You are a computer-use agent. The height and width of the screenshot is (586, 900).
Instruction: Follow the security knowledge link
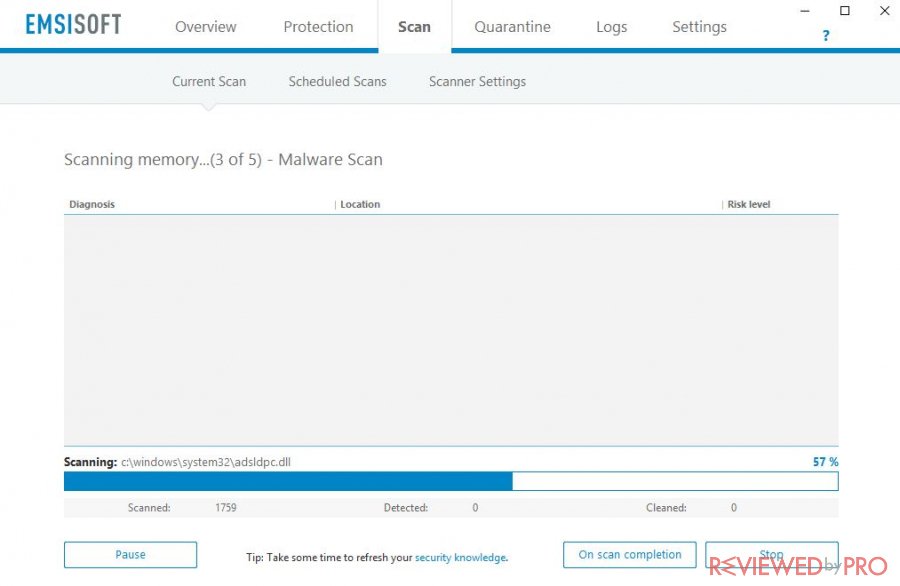(x=461, y=557)
